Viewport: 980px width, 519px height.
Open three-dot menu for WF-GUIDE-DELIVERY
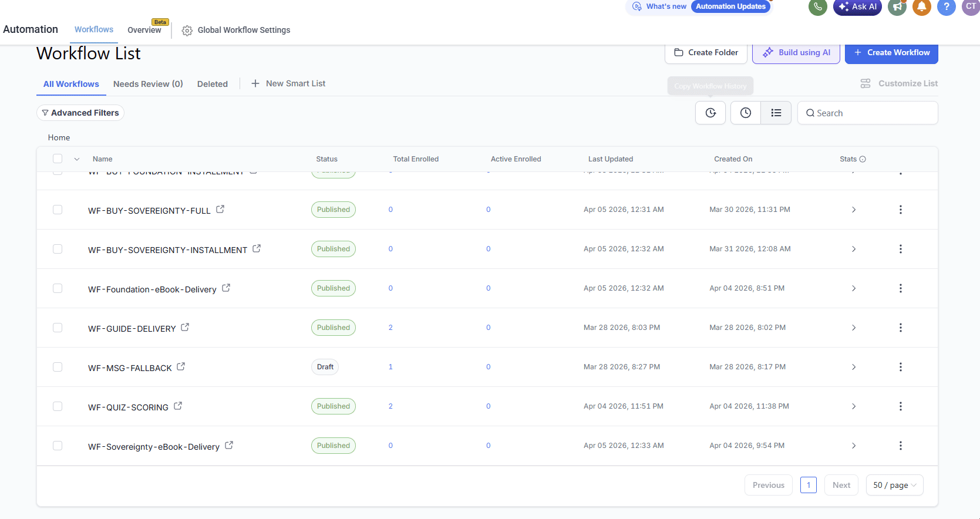[x=900, y=328]
